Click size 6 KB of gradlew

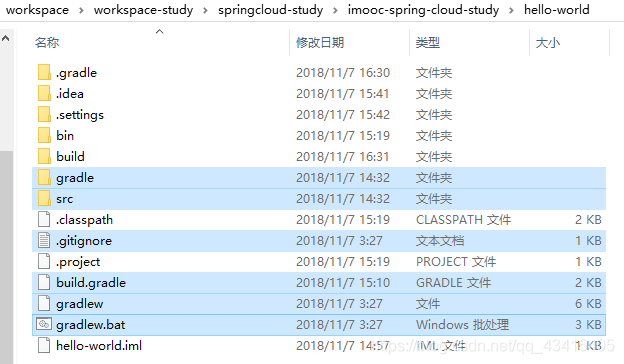588,304
